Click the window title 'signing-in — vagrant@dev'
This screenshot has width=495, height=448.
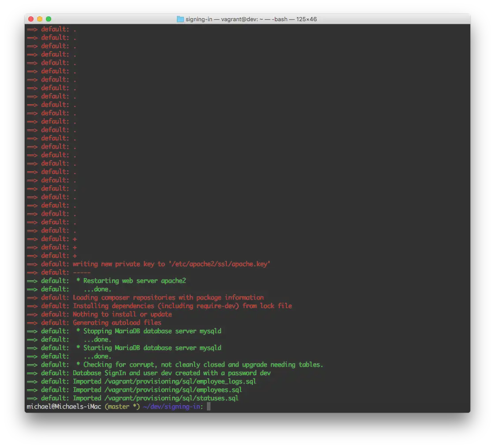(x=251, y=19)
